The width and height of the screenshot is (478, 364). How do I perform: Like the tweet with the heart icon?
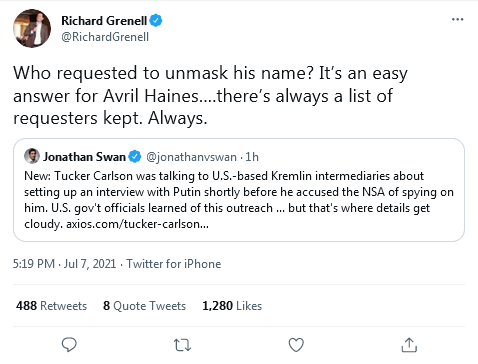[296, 345]
